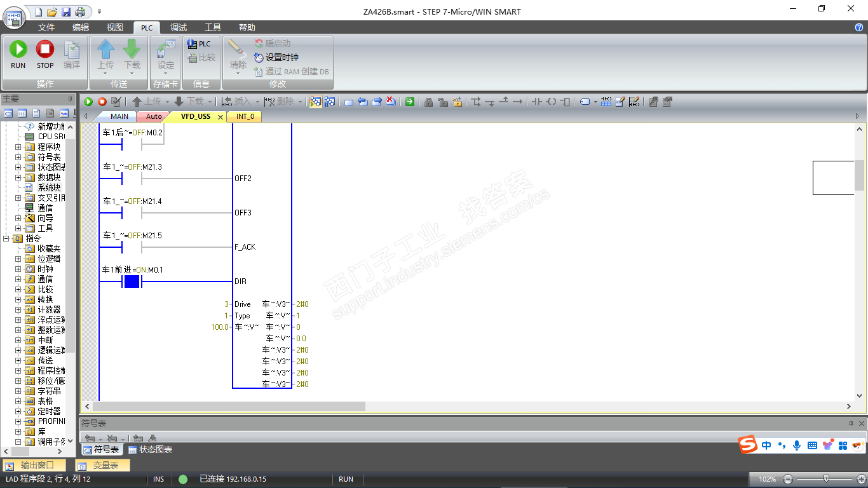
Task: Switch to the 状态图表 bottom tab
Action: tap(151, 449)
